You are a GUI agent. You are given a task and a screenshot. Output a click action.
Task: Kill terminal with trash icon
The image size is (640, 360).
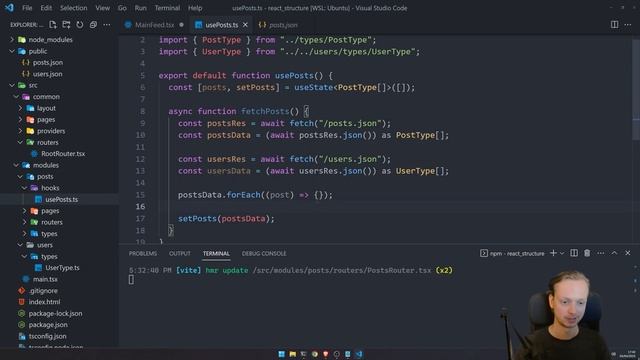(x=587, y=253)
